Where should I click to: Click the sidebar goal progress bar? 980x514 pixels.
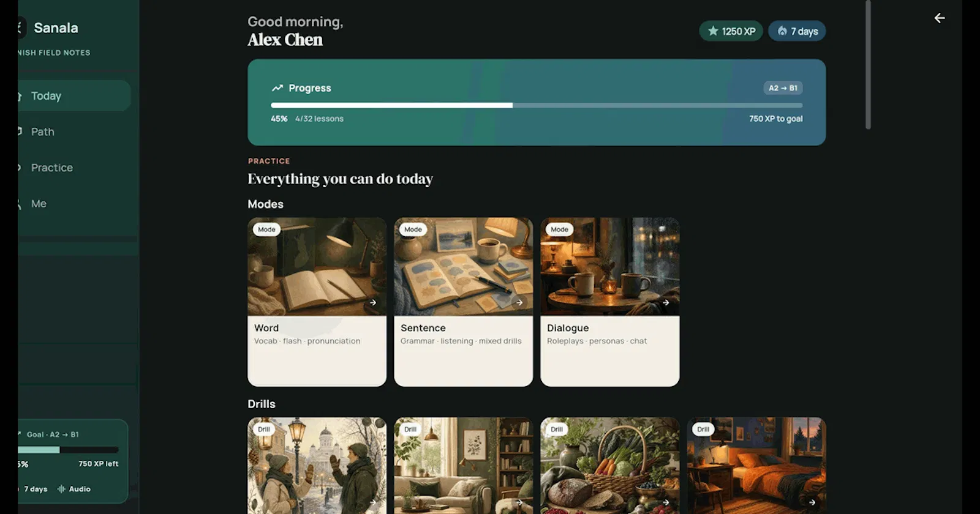pyautogui.click(x=68, y=450)
